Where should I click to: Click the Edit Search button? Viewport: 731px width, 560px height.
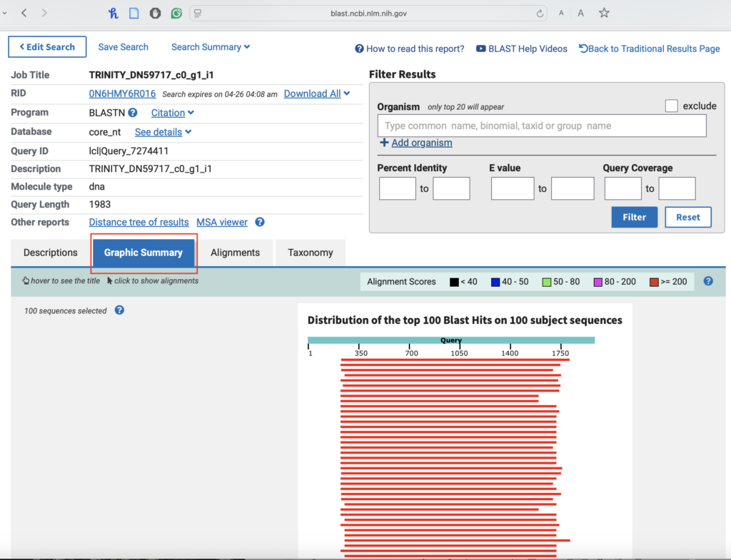point(47,47)
